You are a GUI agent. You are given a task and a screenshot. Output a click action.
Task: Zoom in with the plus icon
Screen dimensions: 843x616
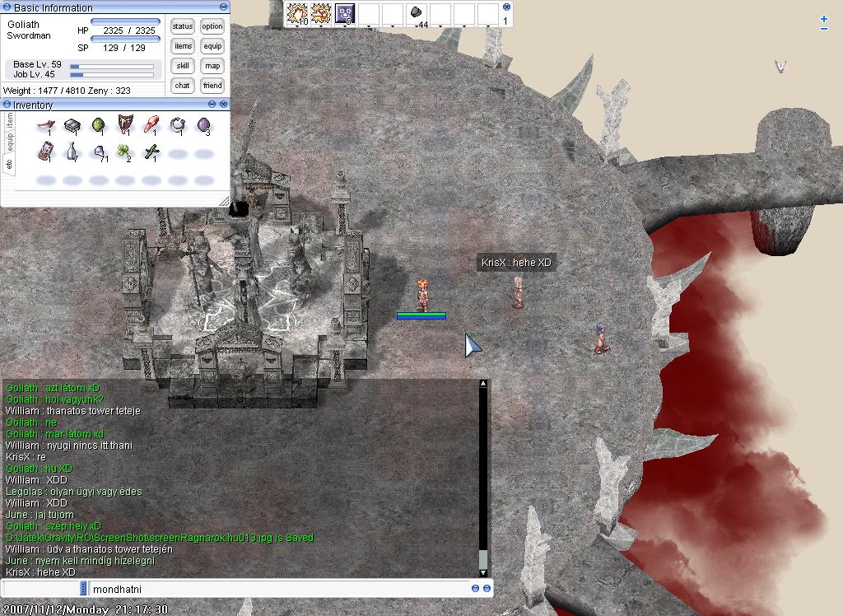pos(824,19)
